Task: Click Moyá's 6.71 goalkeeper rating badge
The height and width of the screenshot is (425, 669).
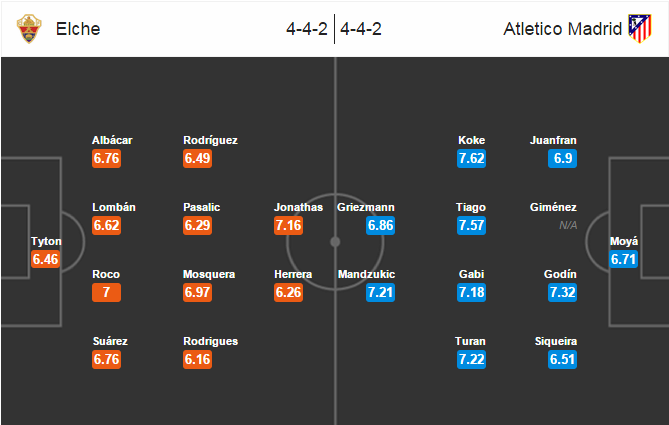Action: tap(623, 259)
